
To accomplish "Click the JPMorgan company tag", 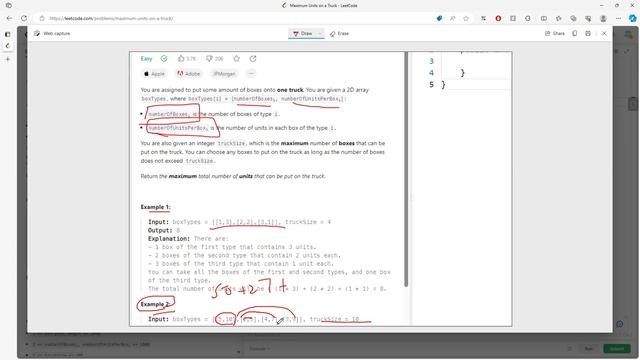I will click(224, 74).
